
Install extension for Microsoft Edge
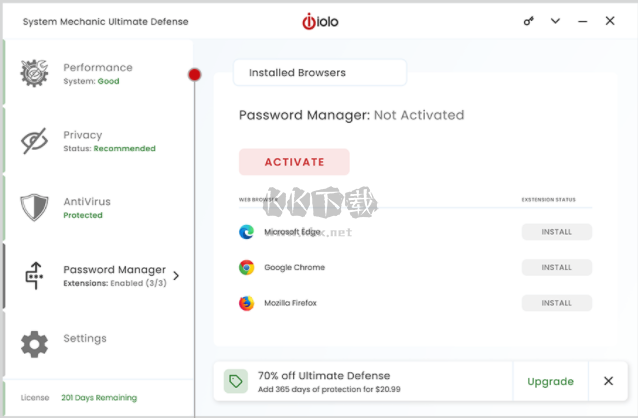click(x=557, y=232)
